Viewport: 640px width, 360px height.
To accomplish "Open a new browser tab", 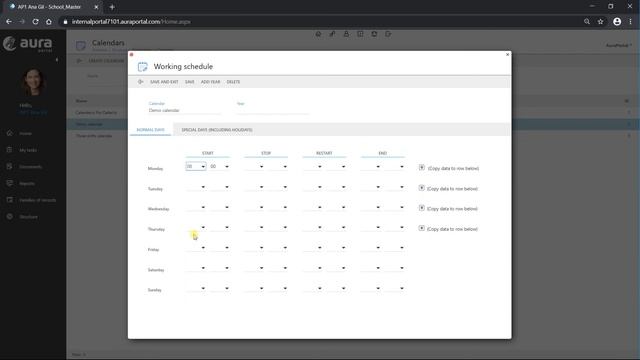I will coord(112,7).
